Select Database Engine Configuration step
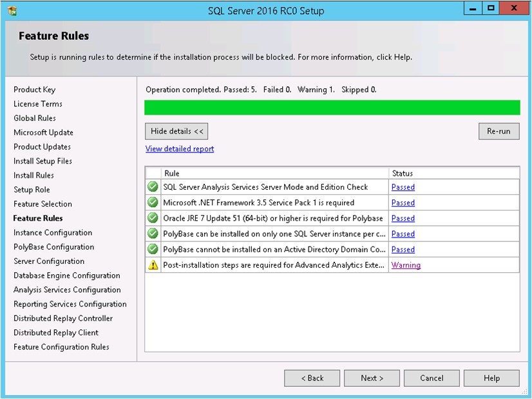The image size is (532, 399). click(x=67, y=275)
